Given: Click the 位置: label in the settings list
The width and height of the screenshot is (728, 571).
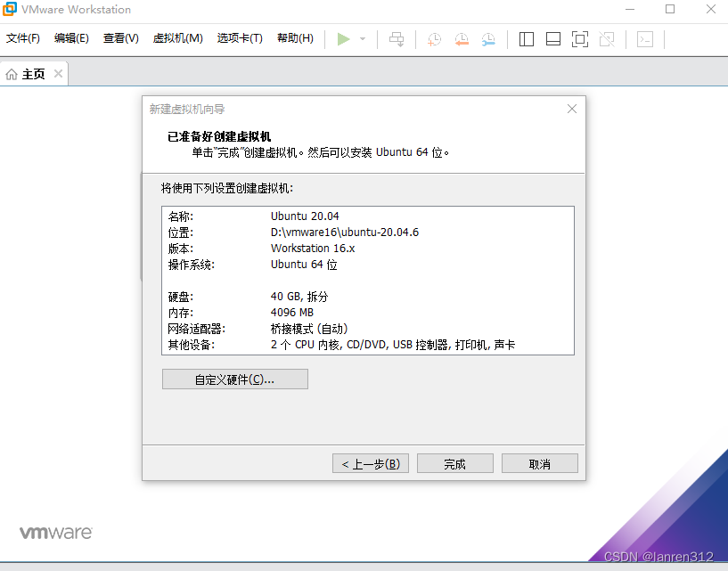Looking at the screenshot, I should pyautogui.click(x=181, y=232).
